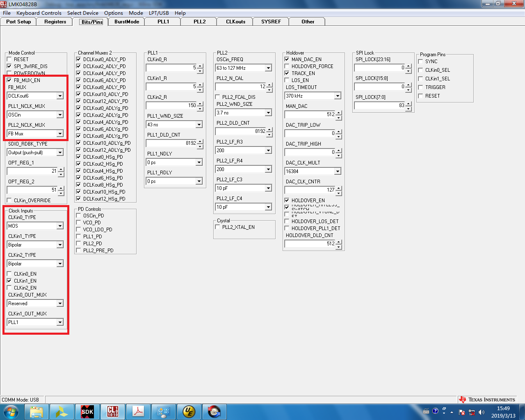Open the UltraEdit UE taskbar icon
The height and width of the screenshot is (420, 525).
[x=189, y=411]
